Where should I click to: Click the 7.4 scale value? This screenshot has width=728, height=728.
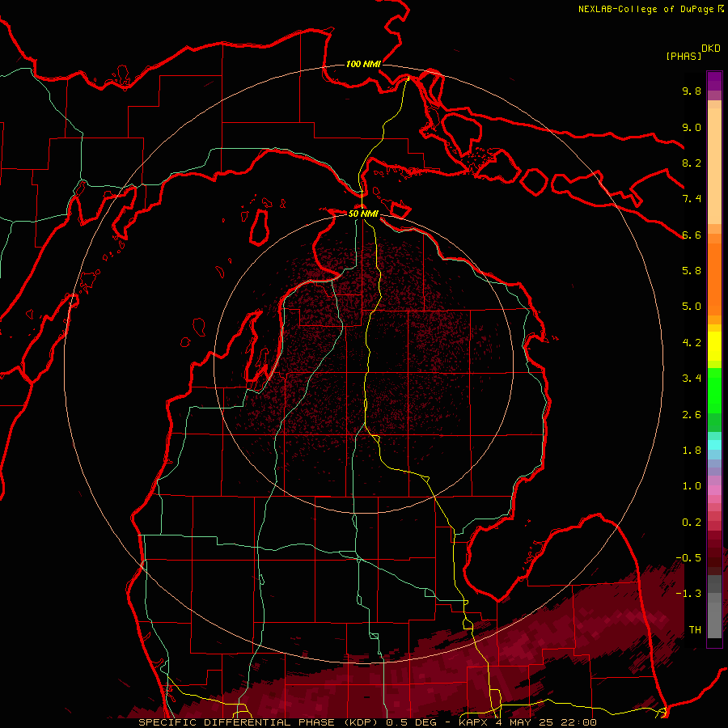pos(692,199)
